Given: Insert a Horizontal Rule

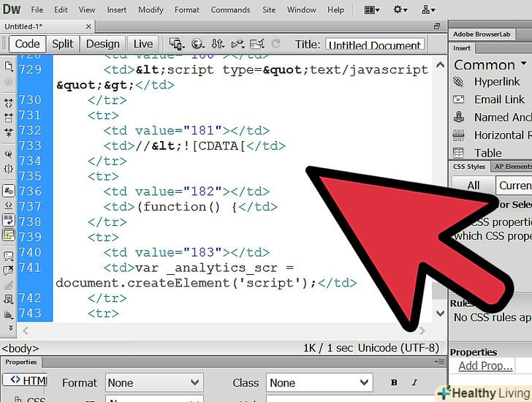Looking at the screenshot, I should (492, 135).
